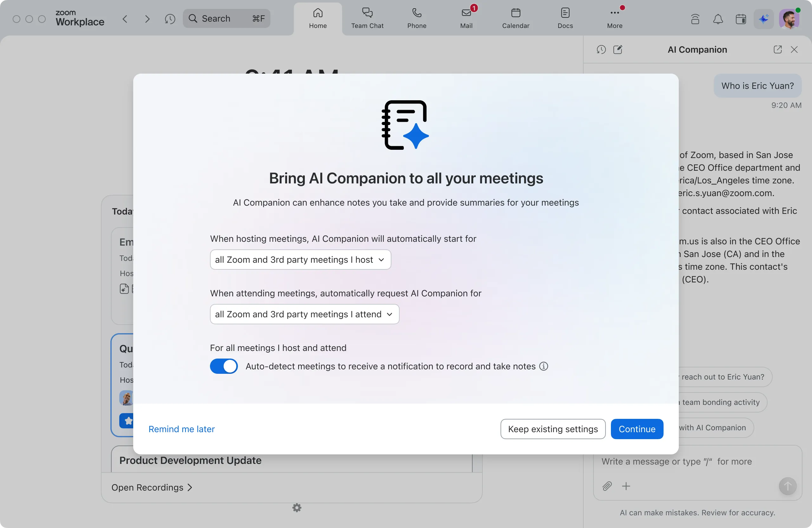The height and width of the screenshot is (528, 812).
Task: Click the attach file paperclip icon
Action: [x=607, y=486]
